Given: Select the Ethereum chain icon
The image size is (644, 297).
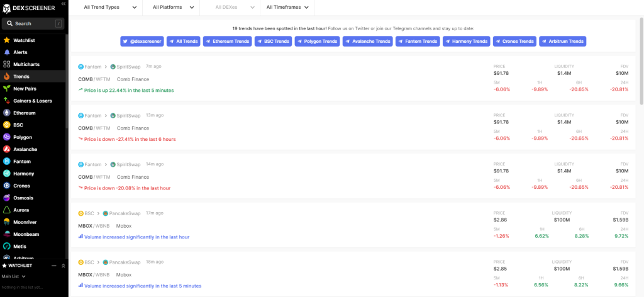Looking at the screenshot, I should tap(6, 113).
